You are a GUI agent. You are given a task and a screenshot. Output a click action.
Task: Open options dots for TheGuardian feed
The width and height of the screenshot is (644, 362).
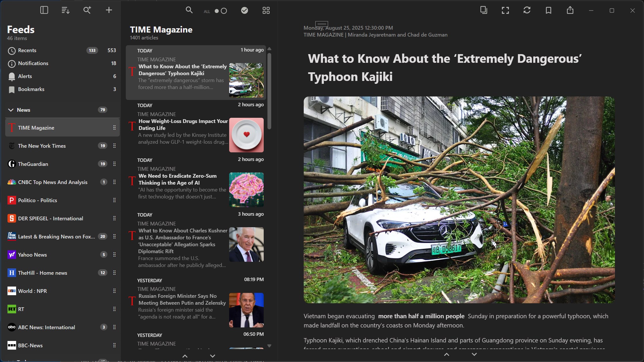114,164
